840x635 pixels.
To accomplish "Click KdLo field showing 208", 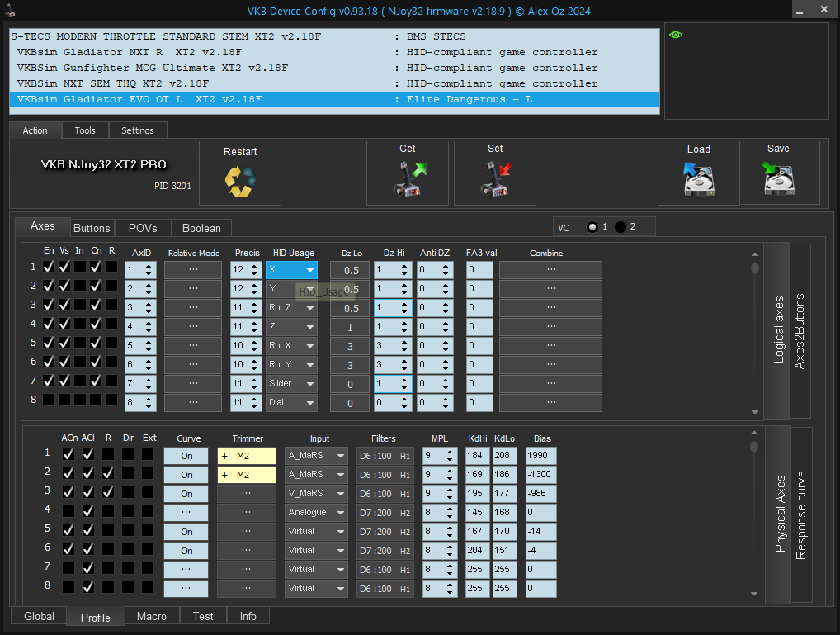I will (x=504, y=456).
